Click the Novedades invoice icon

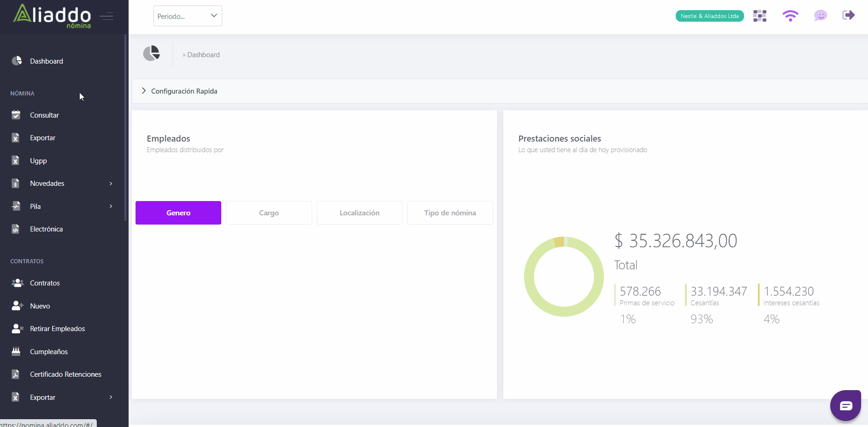click(16, 183)
